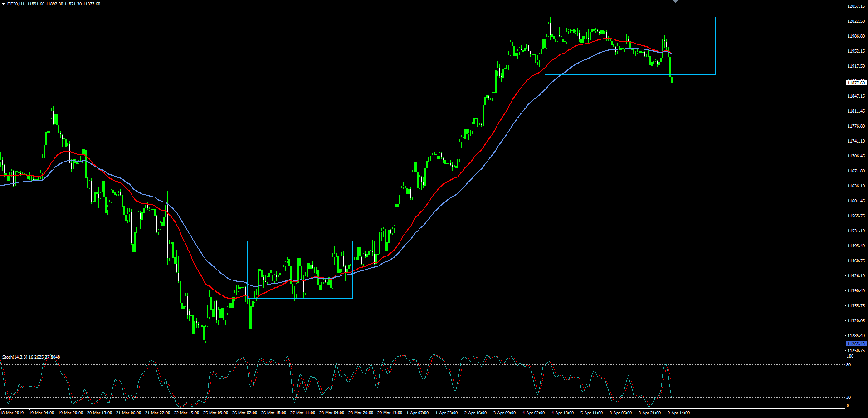This screenshot has height=418, width=868.
Task: Click the 11531.10 price scale label
Action: click(856, 231)
